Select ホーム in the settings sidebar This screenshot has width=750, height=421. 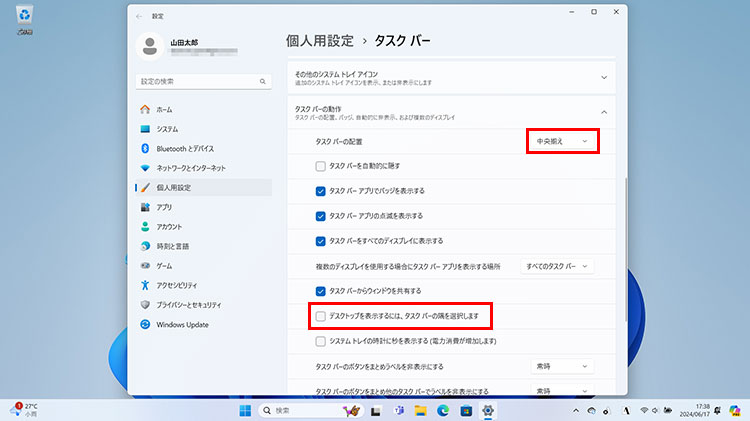point(164,109)
